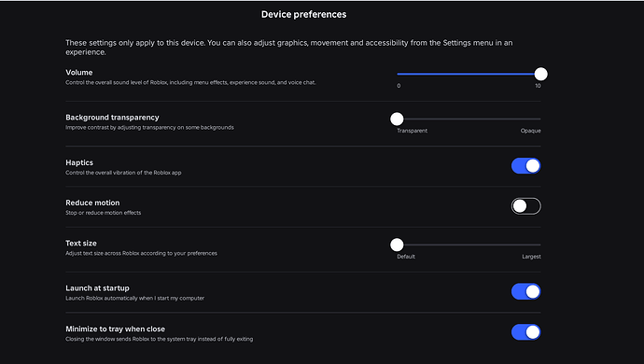The width and height of the screenshot is (644, 364).
Task: Click the Transparent end label
Action: (412, 131)
